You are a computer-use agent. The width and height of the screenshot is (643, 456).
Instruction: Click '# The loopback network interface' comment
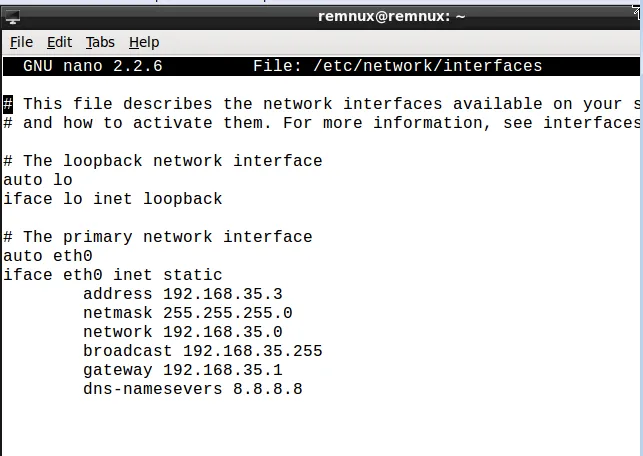click(163, 161)
